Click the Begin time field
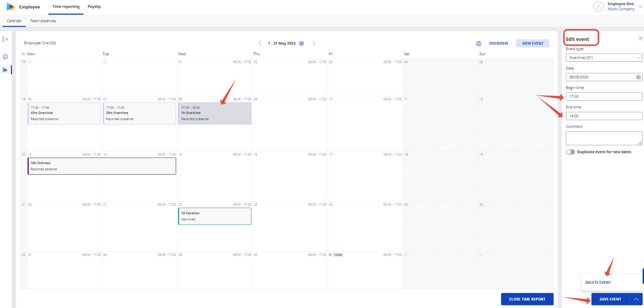 (x=604, y=97)
